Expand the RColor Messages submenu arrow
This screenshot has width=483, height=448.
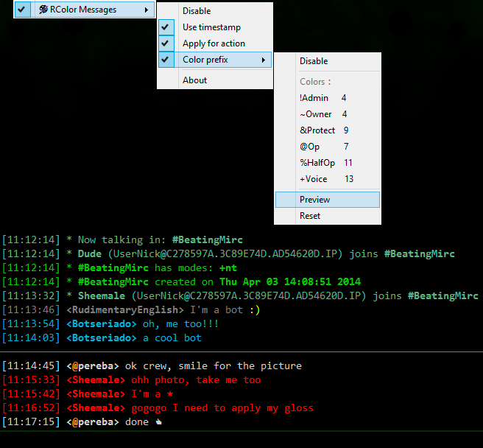pyautogui.click(x=147, y=10)
